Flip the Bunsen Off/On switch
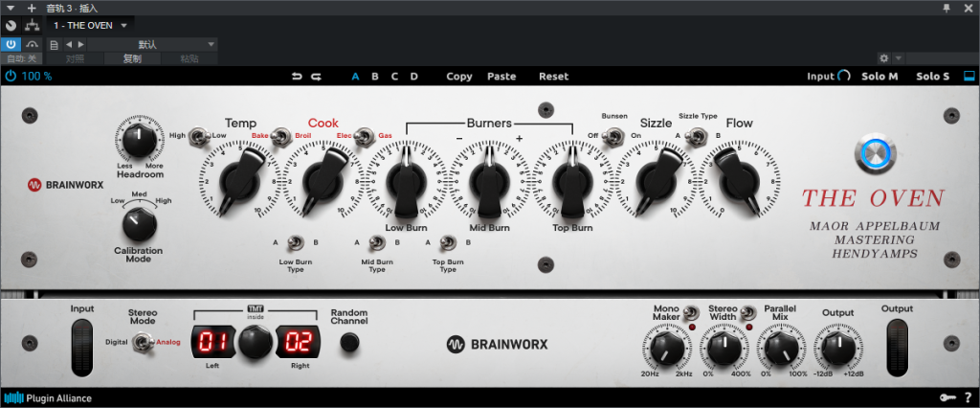Screen dimensions: 980x408 click(615, 136)
